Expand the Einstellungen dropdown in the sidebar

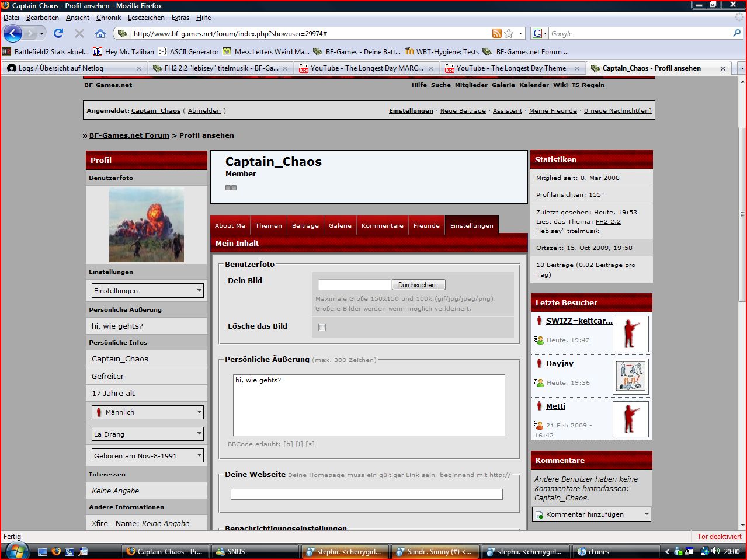(147, 290)
